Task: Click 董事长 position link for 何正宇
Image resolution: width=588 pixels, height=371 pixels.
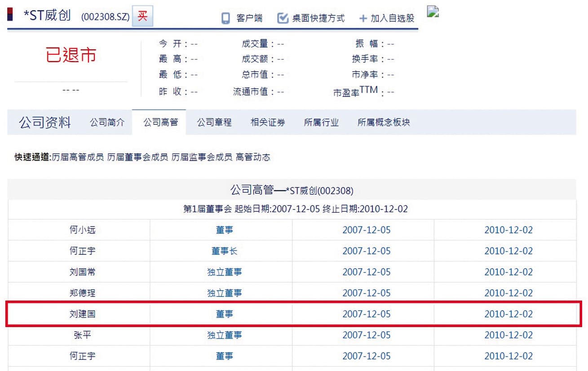Action: pos(224,251)
